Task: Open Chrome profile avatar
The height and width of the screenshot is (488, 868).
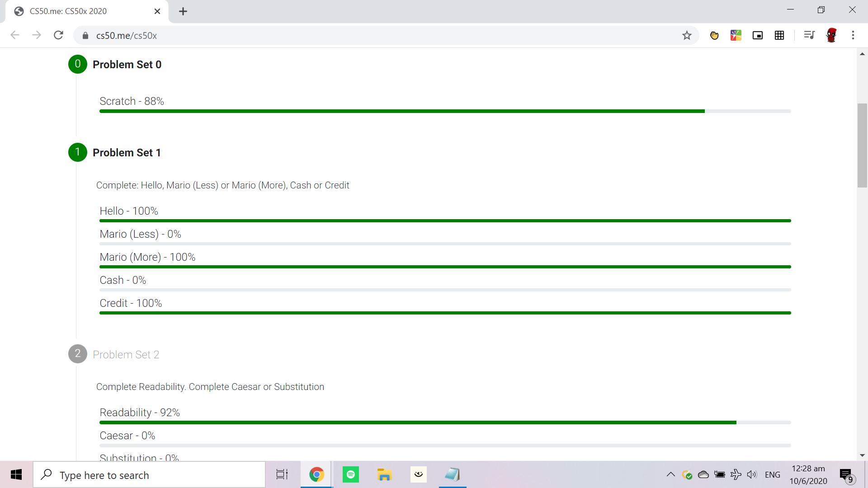Action: pyautogui.click(x=831, y=35)
